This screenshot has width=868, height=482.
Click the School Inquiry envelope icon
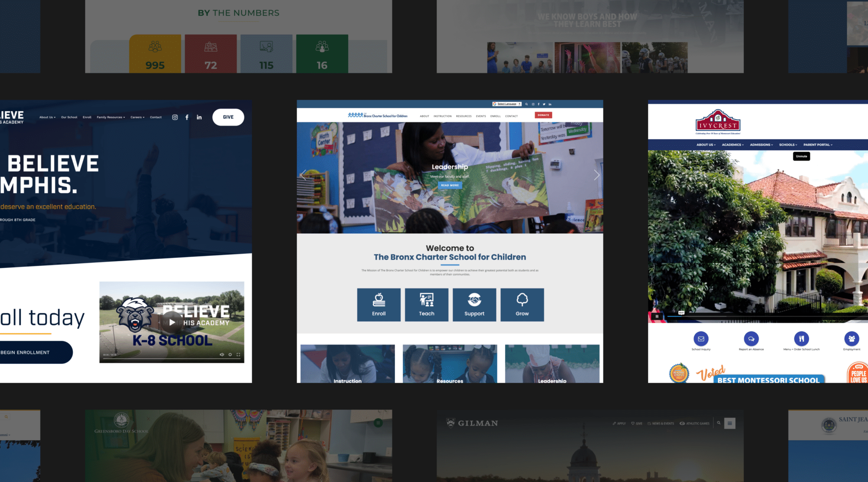click(x=701, y=339)
